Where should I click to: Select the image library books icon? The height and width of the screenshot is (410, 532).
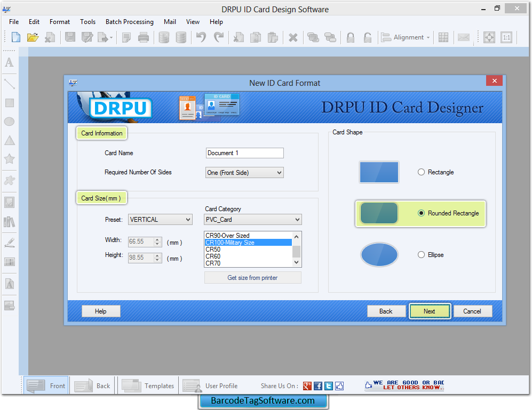coord(10,222)
